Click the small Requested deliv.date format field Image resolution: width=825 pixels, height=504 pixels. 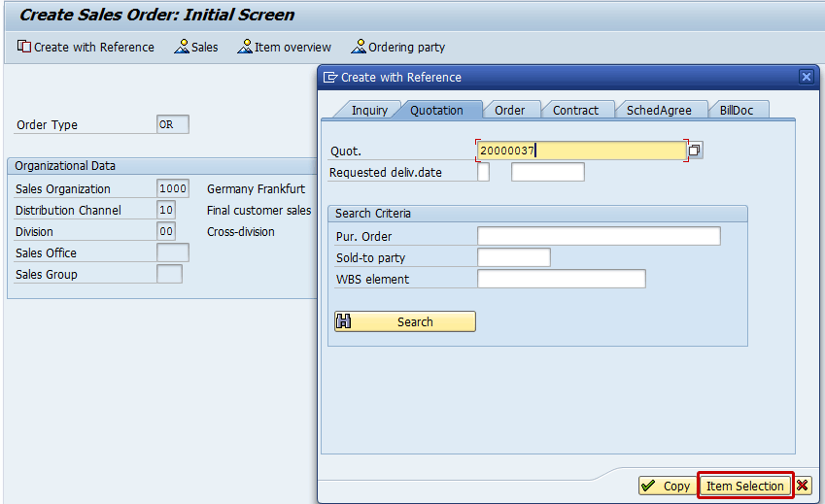point(483,172)
